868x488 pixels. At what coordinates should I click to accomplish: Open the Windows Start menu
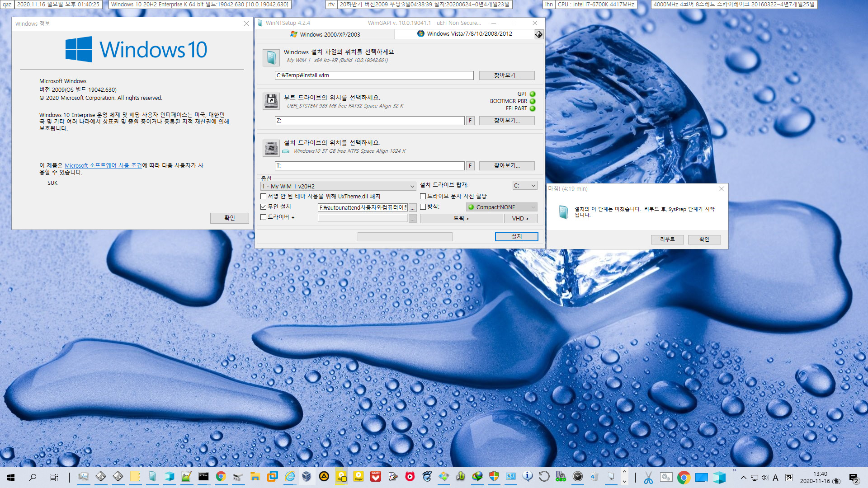click(x=11, y=477)
